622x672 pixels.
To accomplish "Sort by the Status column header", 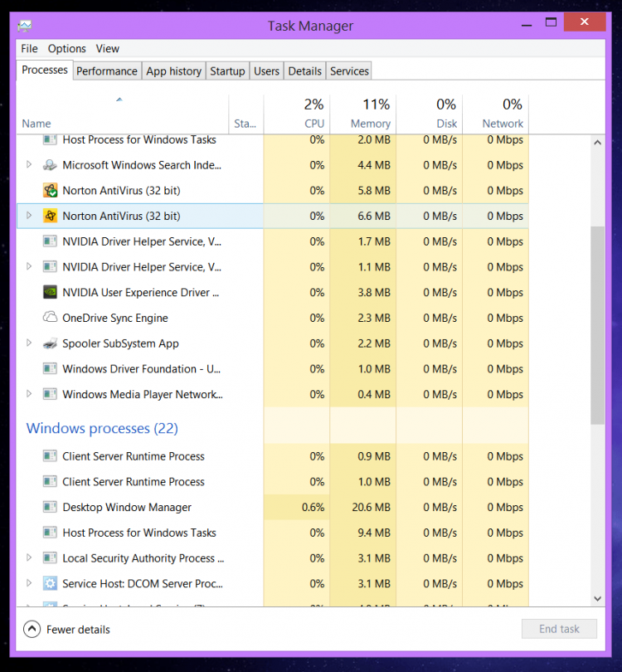I will (246, 114).
